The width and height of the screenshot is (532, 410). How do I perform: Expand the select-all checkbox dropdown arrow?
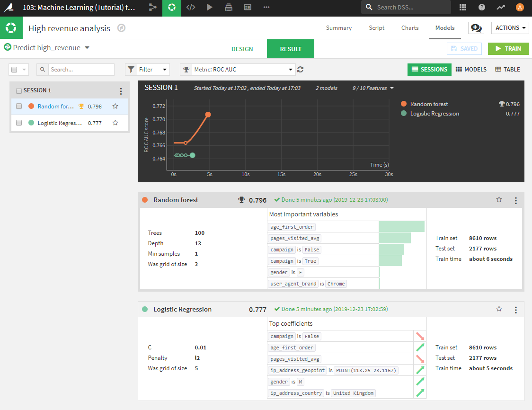point(24,70)
